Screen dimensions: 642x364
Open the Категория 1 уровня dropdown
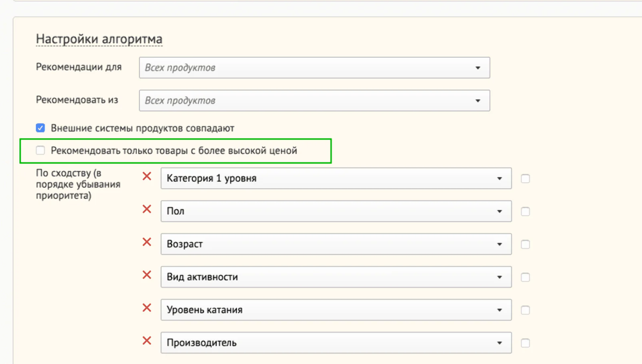tap(336, 179)
